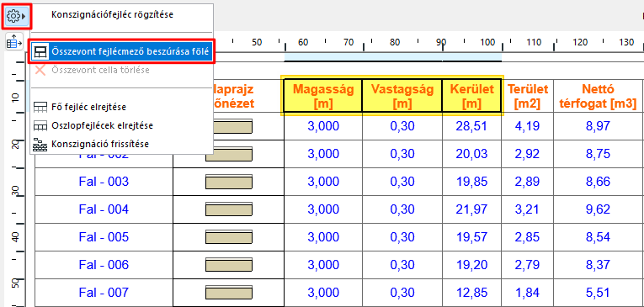
Task: Click the perimeter value 28,51
Action: coord(471,126)
